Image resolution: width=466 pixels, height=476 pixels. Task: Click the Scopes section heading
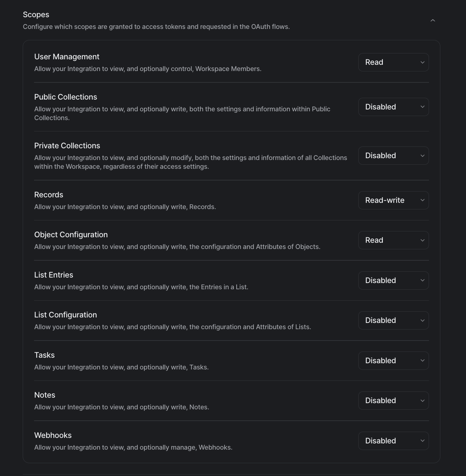(x=36, y=15)
